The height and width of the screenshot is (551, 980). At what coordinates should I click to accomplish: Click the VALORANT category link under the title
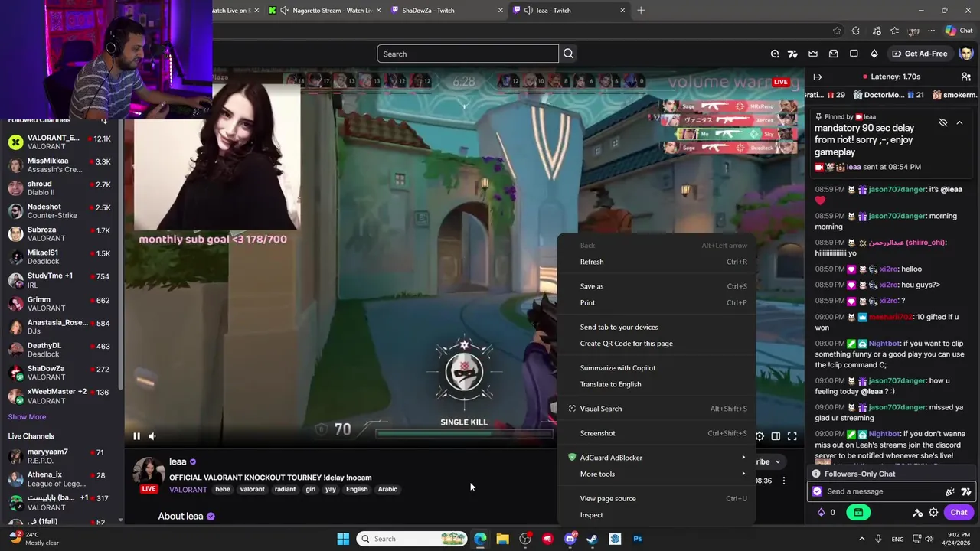(x=188, y=490)
